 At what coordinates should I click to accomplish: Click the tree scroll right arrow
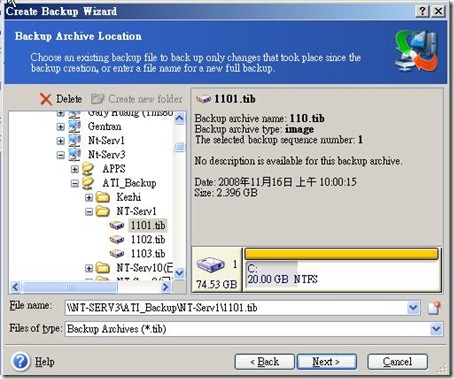[166, 287]
